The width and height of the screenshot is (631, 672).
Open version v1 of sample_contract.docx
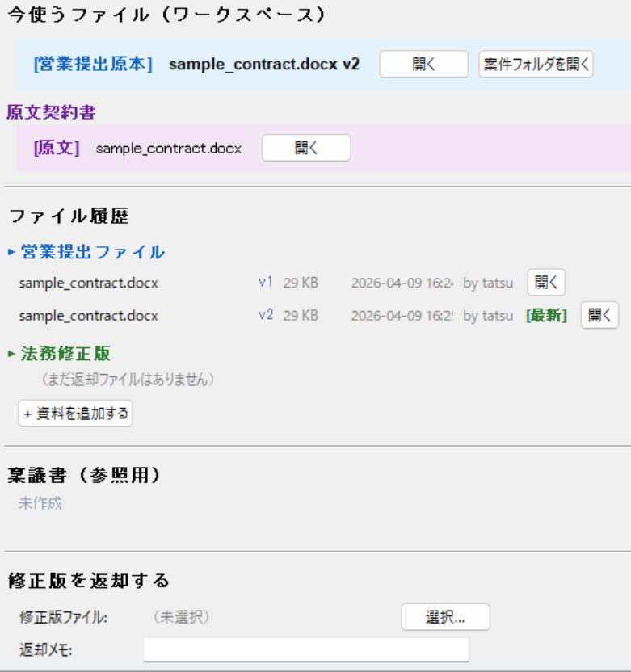point(546,283)
